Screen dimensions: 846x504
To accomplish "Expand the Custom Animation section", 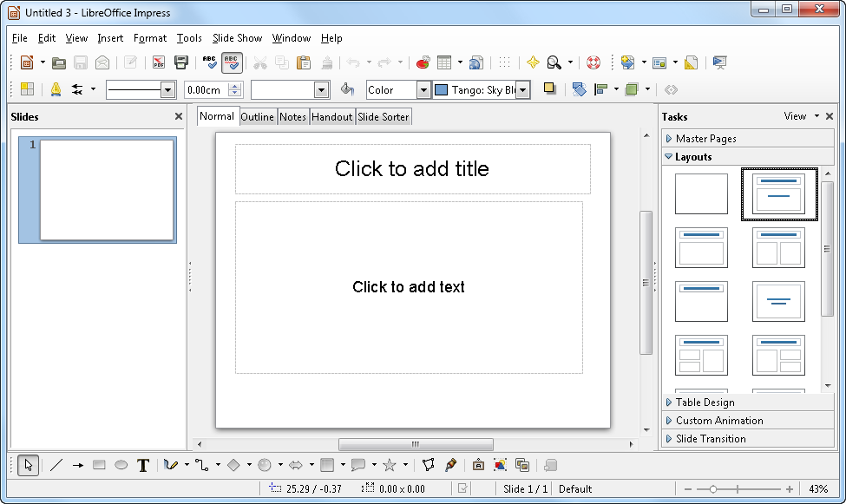I will (748, 421).
